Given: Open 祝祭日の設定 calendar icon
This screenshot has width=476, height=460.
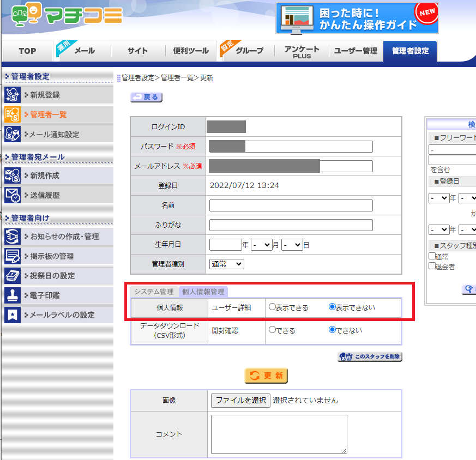Looking at the screenshot, I should coord(12,276).
